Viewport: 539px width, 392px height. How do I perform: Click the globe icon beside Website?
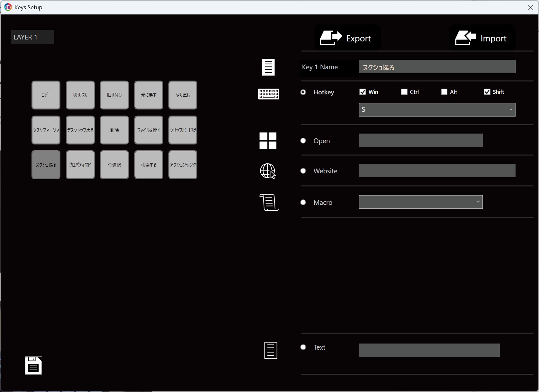pos(268,171)
